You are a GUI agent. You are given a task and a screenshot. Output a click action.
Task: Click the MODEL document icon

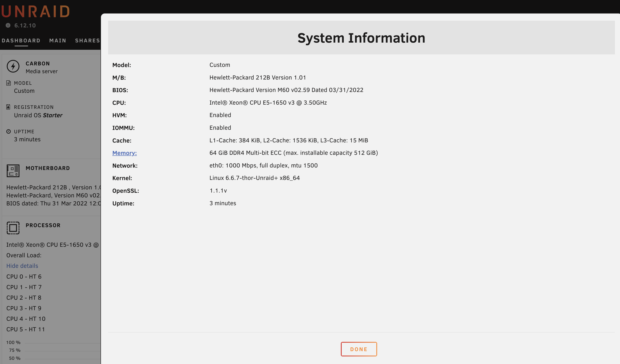click(x=9, y=83)
